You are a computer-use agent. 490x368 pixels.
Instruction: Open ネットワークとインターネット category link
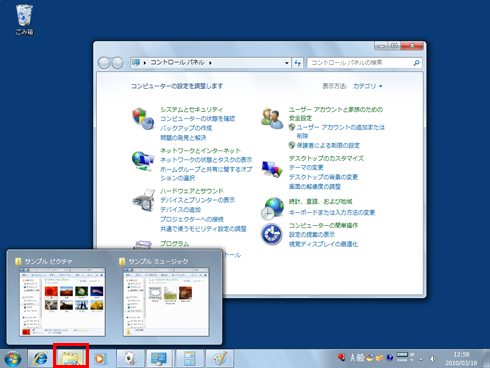tap(200, 150)
